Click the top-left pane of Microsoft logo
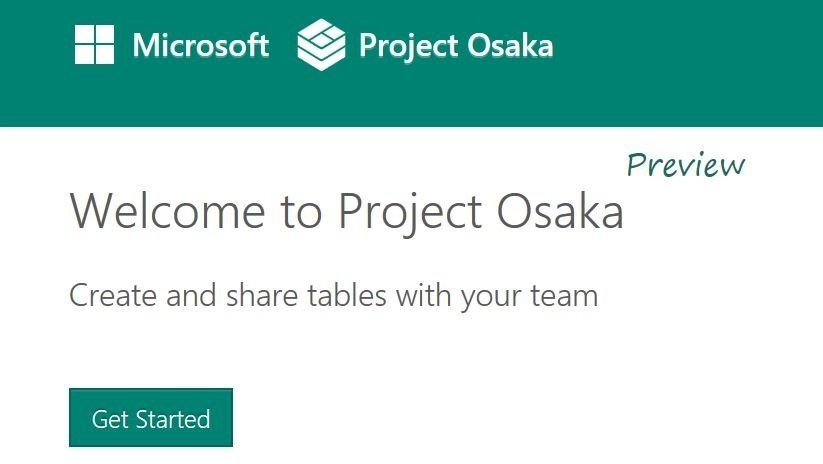The image size is (823, 464). coord(84,35)
